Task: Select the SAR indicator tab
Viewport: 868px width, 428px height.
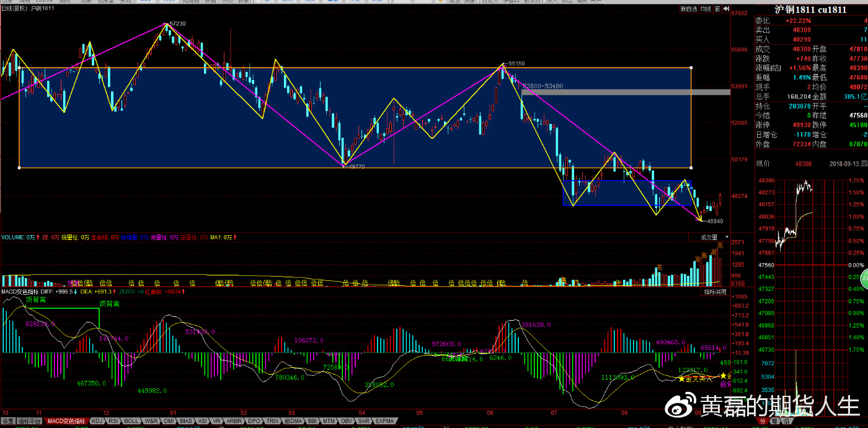Action: [364, 421]
